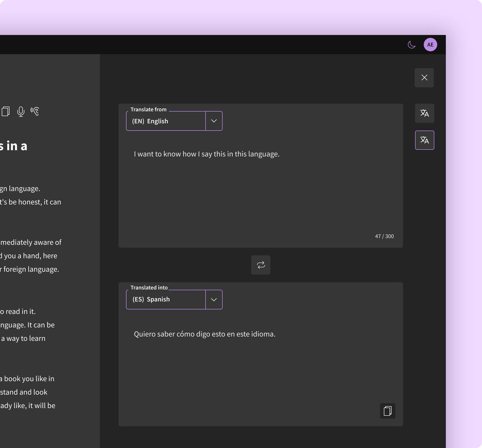The height and width of the screenshot is (448, 482).
Task: Click the translated sentence Quiero saber cómo digo esto
Action: point(204,334)
